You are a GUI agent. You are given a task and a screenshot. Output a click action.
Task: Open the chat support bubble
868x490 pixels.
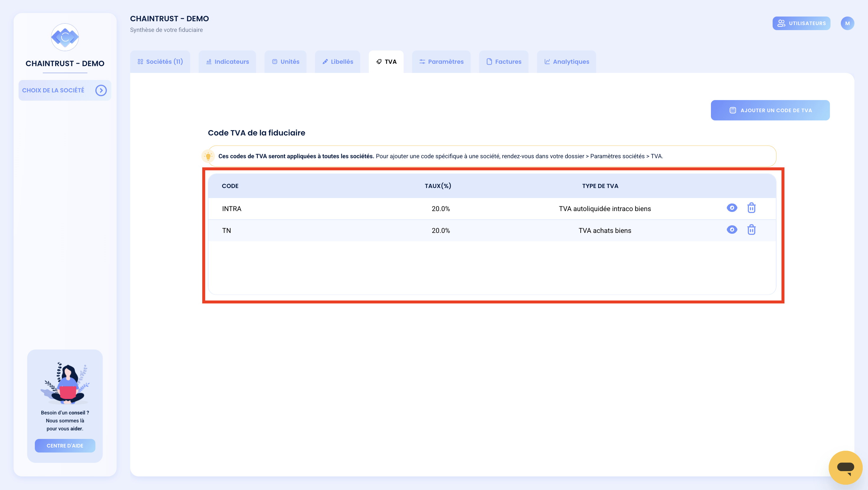point(846,468)
